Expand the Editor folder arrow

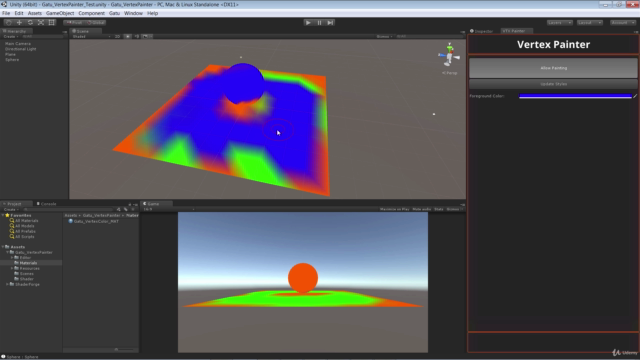click(12, 258)
